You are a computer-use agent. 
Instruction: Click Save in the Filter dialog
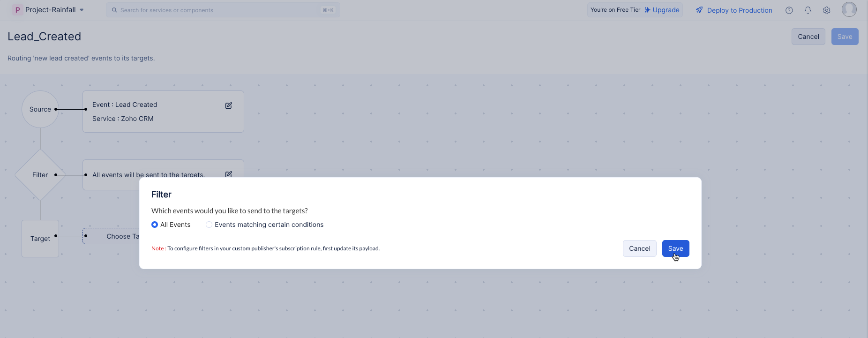[x=675, y=248]
